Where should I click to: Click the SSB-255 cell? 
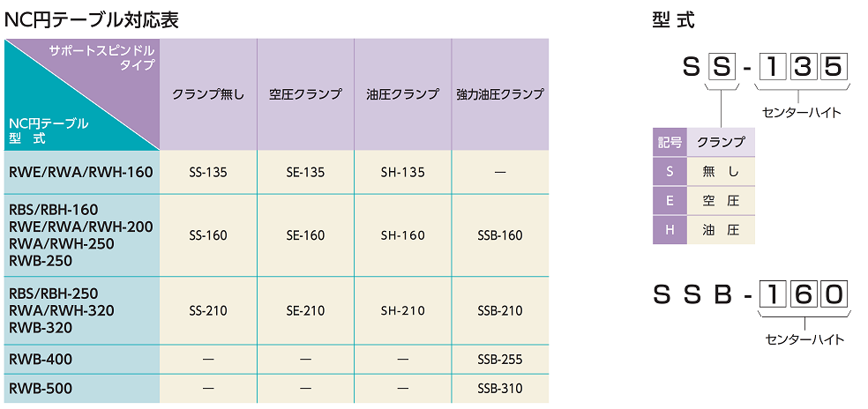pyautogui.click(x=500, y=359)
